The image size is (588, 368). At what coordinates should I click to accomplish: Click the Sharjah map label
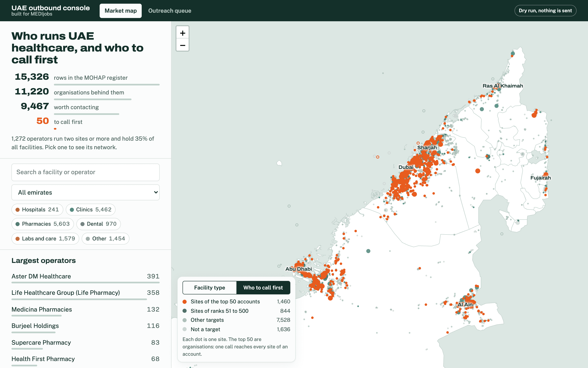coord(427,147)
